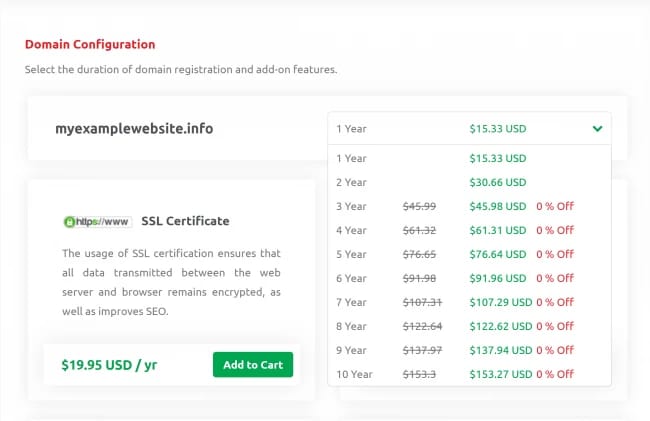Select the 9 Year $137.94 USD option

pyautogui.click(x=469, y=351)
